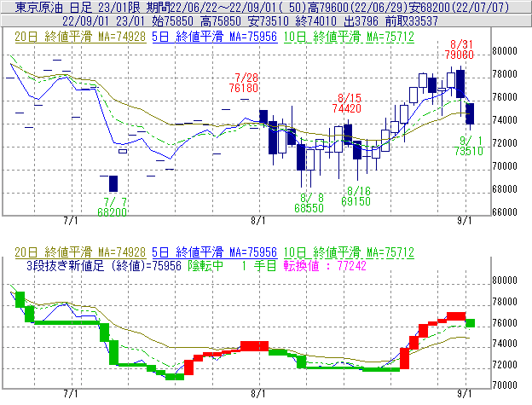Click the 8/31 79060 high label
This screenshot has height=405, width=532.
point(460,49)
